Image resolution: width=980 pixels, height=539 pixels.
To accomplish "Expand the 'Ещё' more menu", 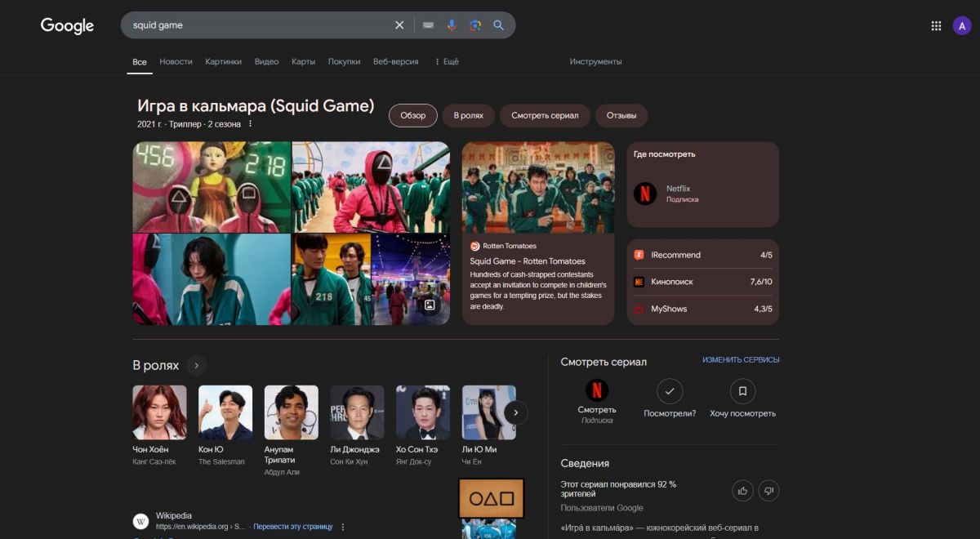I will pos(447,62).
